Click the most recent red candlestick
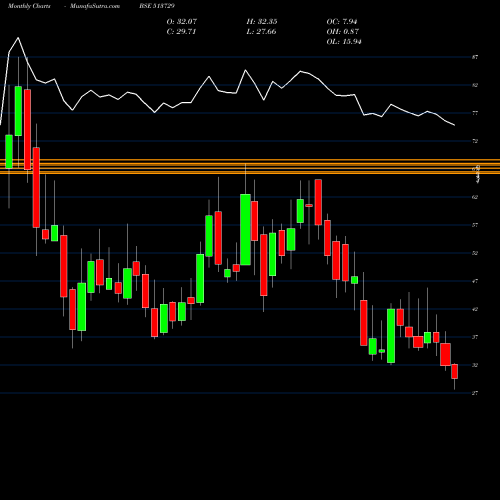This screenshot has width=500, height=500. point(454,371)
